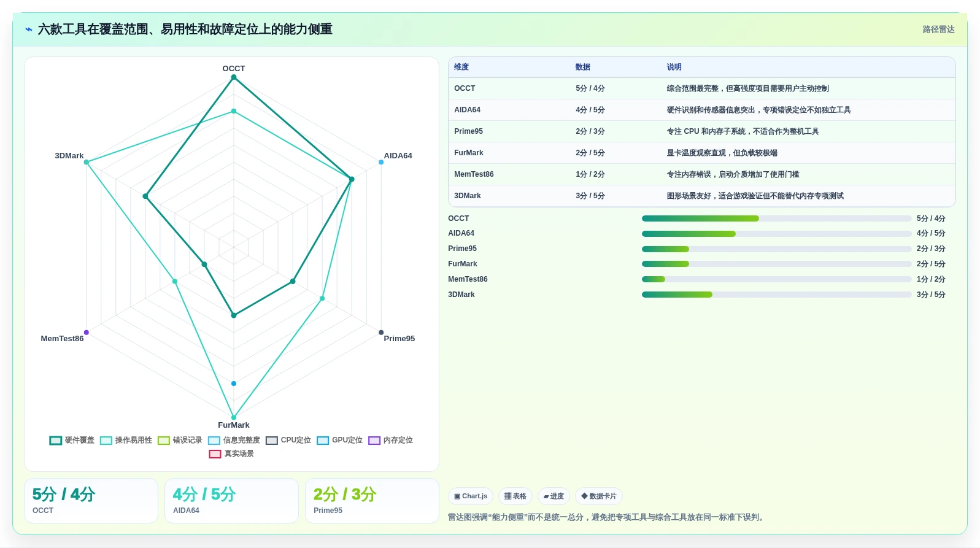Click the 进度 tag chip

pyautogui.click(x=554, y=496)
